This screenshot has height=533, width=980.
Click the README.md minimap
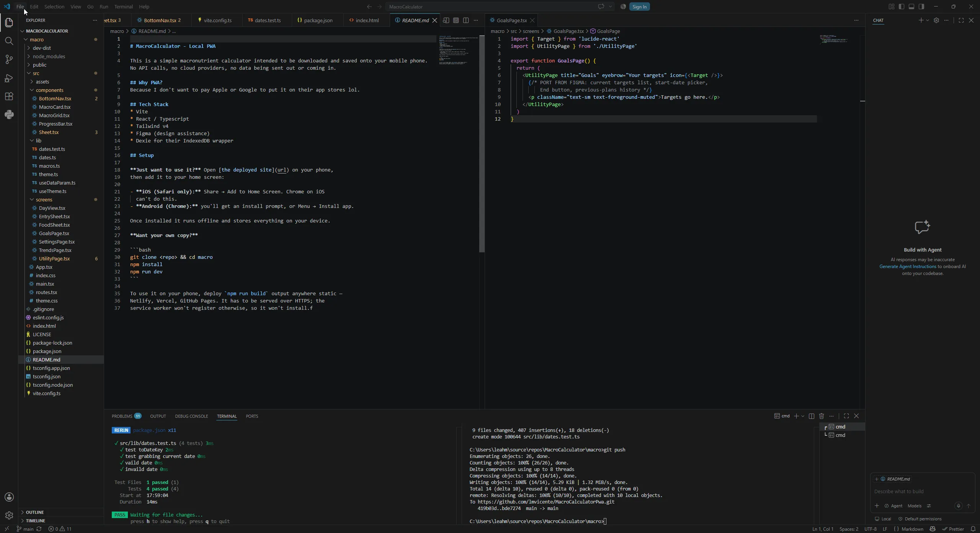point(458,50)
